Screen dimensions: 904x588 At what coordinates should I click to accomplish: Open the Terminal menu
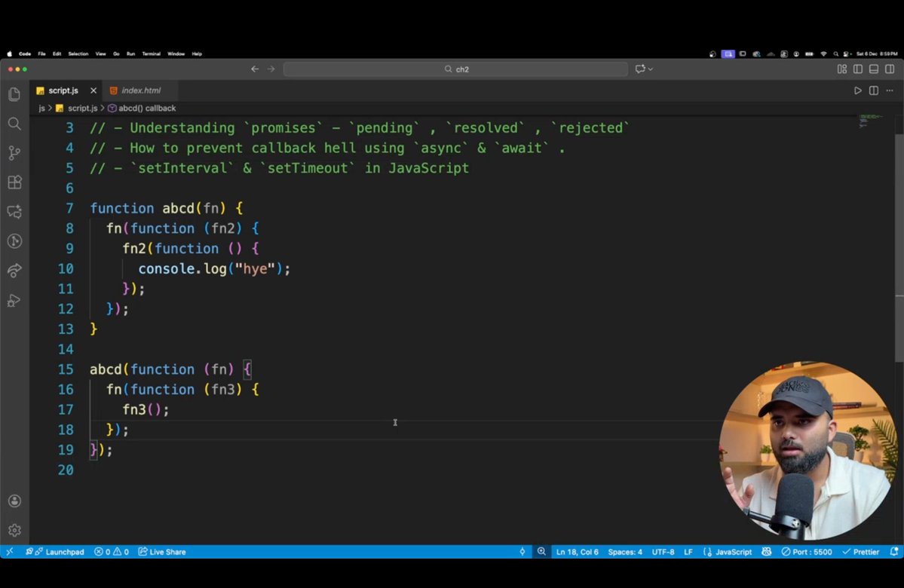coord(151,54)
